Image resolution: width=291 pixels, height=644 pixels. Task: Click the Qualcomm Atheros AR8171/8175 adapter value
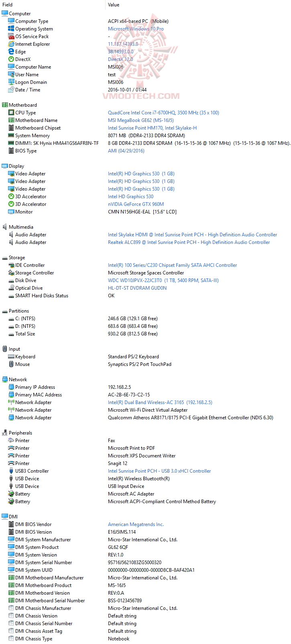191,417
